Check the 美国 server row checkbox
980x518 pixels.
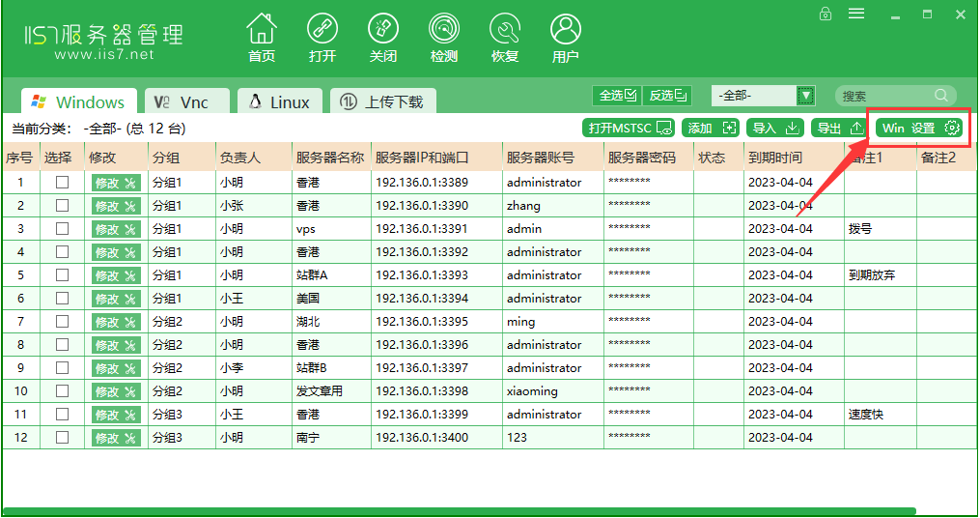62,298
